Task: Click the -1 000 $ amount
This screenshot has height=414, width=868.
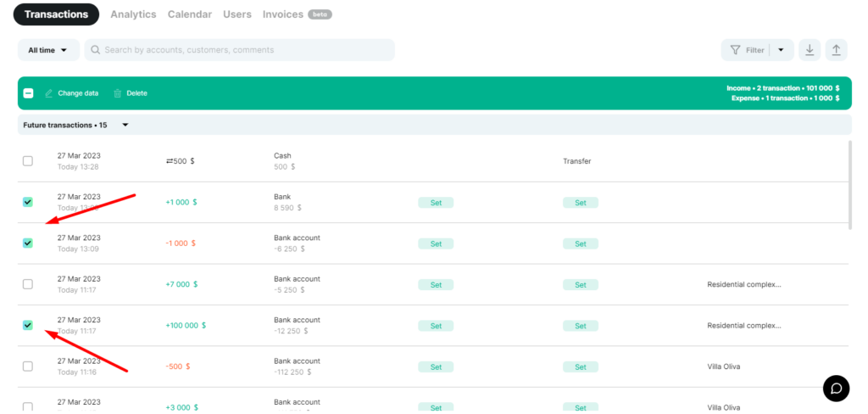Action: click(181, 243)
